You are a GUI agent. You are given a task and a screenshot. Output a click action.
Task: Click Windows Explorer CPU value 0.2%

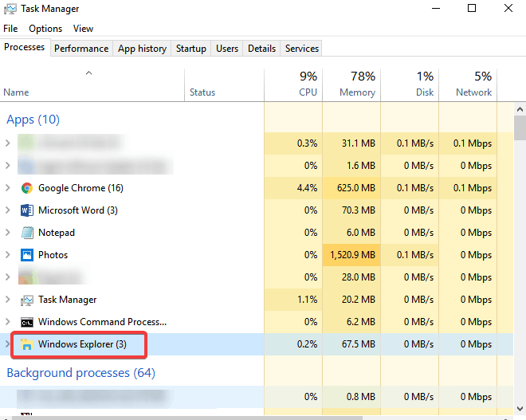click(x=307, y=344)
